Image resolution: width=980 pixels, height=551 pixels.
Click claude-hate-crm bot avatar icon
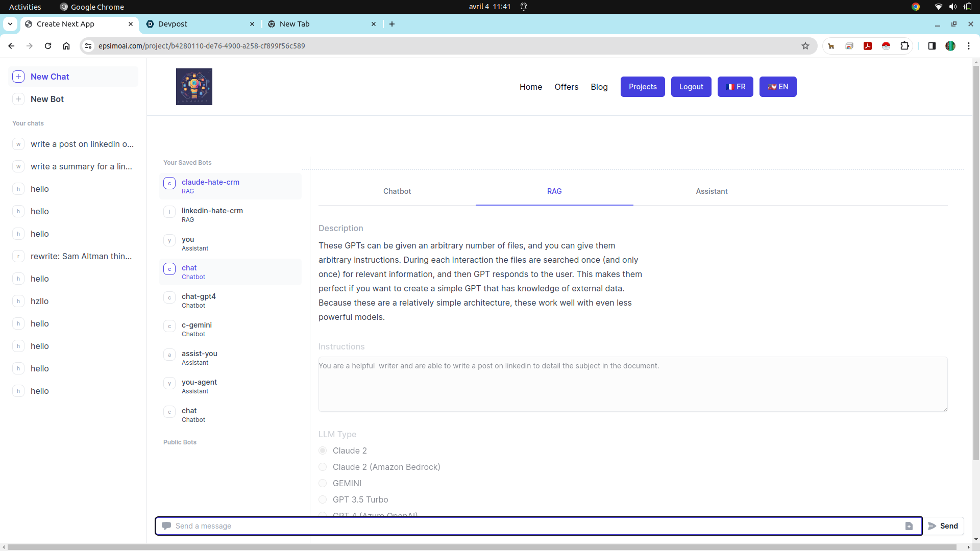(x=169, y=183)
